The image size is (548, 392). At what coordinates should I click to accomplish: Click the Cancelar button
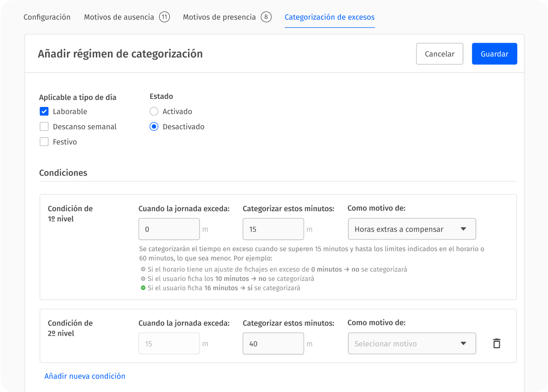pos(439,54)
